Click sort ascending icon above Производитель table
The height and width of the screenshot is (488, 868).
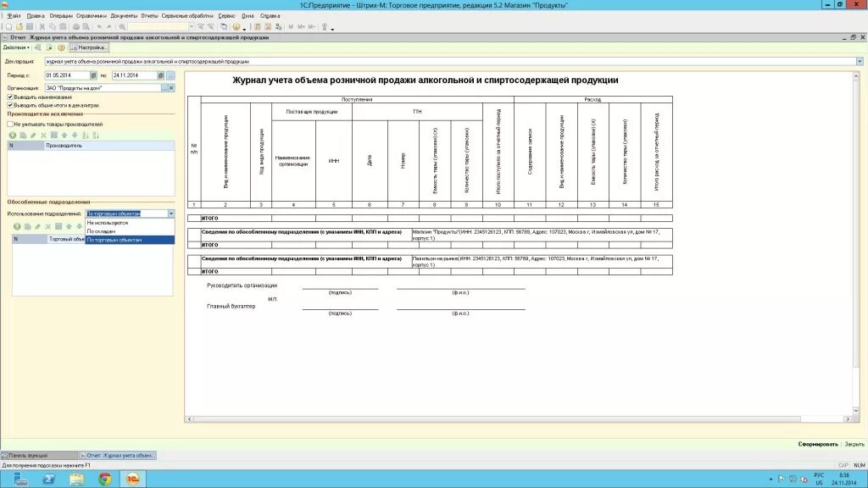pos(86,135)
